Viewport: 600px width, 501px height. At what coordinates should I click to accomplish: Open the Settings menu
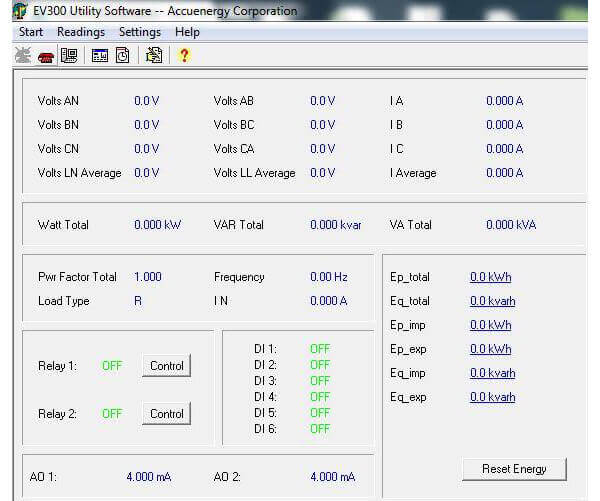click(x=139, y=32)
